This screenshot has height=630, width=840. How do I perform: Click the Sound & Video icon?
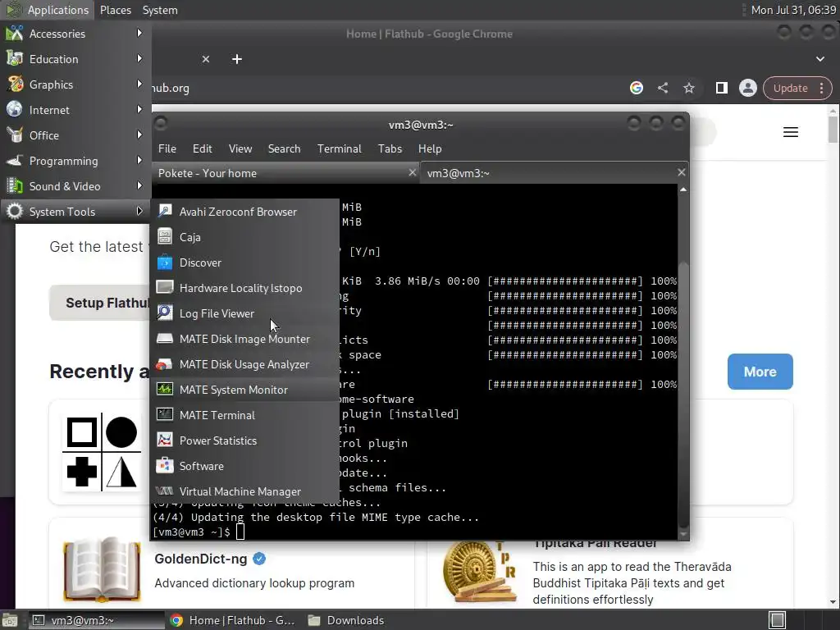[x=15, y=186]
